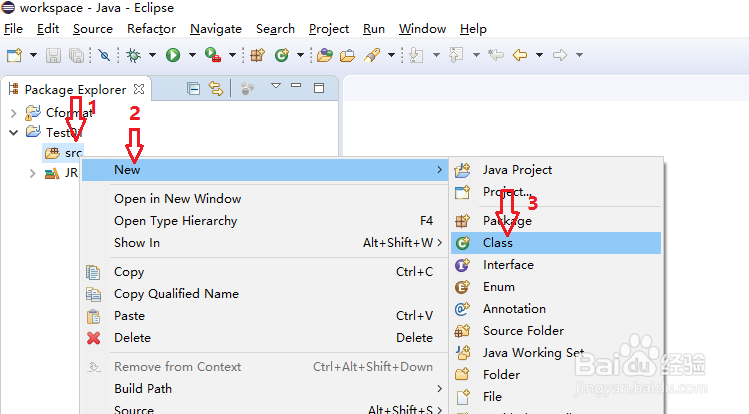The width and height of the screenshot is (749, 414).
Task: Open the Package Explorer View Menu triangle
Action: point(276,86)
